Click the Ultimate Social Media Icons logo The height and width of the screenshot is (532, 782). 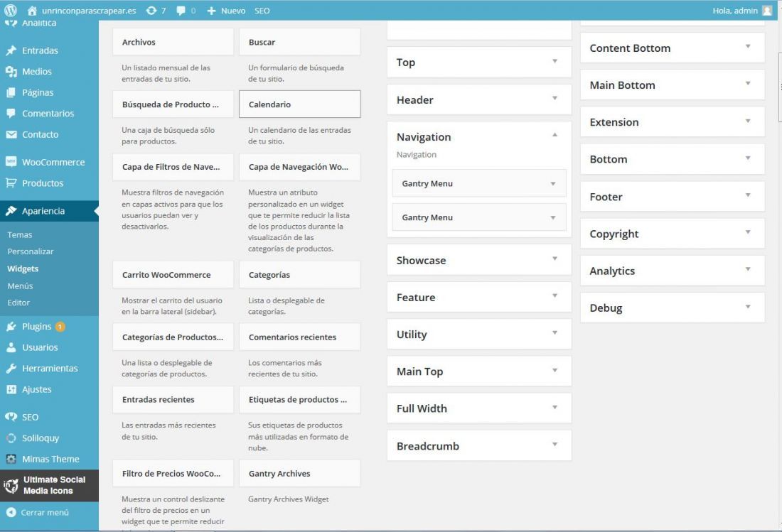(x=11, y=485)
